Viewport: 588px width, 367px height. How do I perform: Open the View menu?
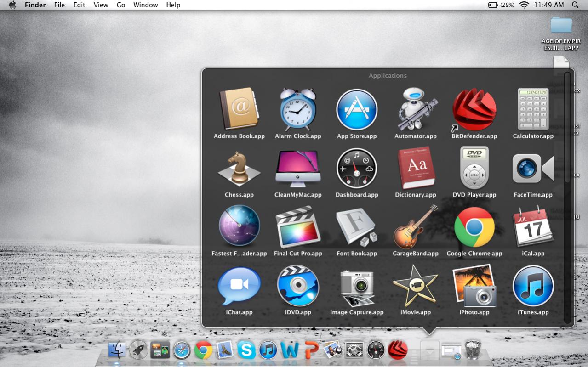tap(101, 5)
